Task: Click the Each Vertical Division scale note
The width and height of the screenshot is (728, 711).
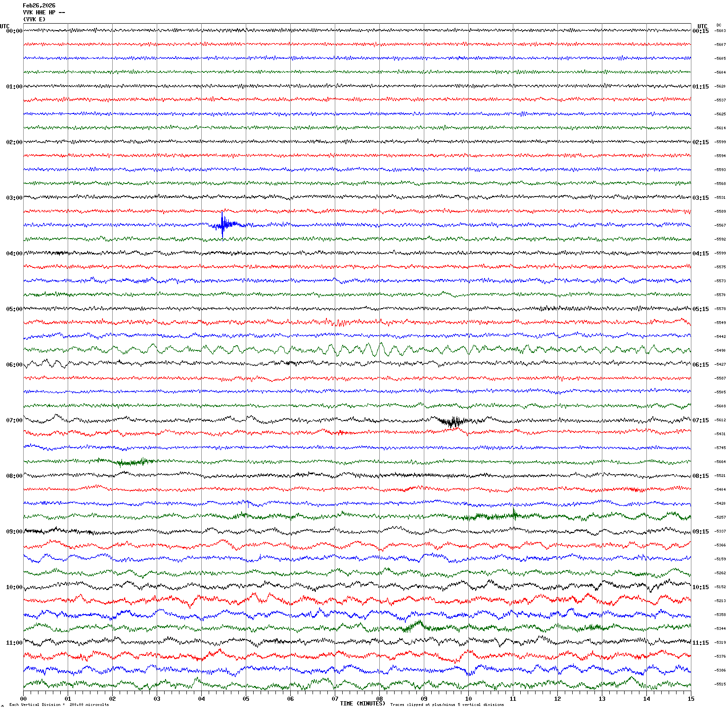Action: tap(59, 705)
